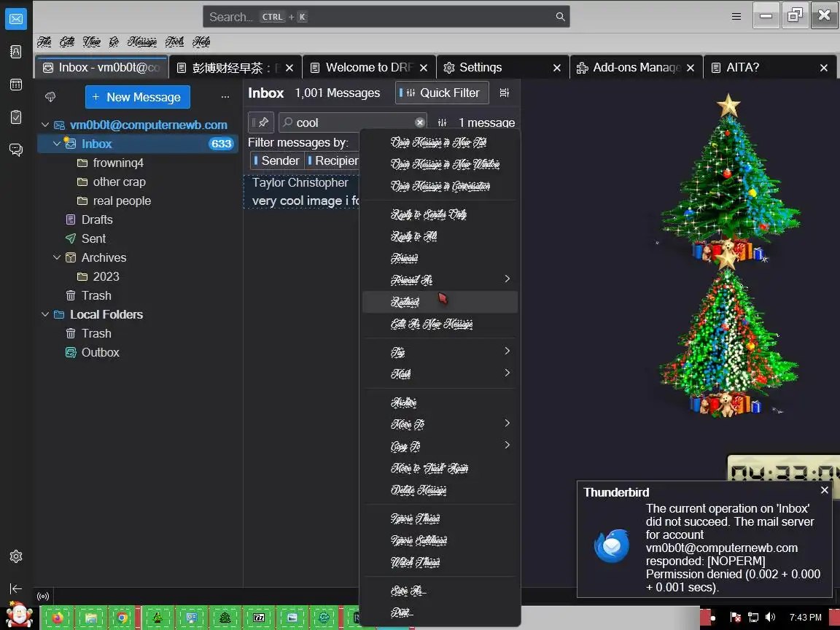Choose Edit As New Message
This screenshot has width=840, height=630.
pyautogui.click(x=440, y=324)
